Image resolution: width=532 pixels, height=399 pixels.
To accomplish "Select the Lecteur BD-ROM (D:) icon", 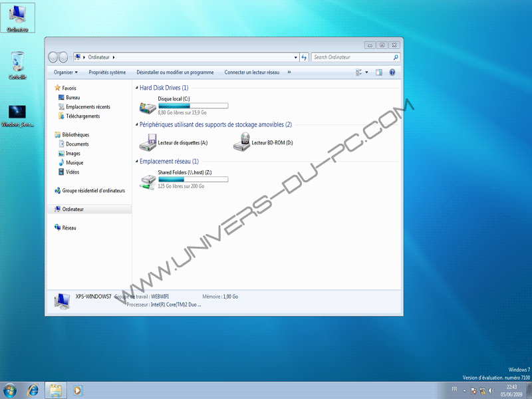I will (x=241, y=142).
